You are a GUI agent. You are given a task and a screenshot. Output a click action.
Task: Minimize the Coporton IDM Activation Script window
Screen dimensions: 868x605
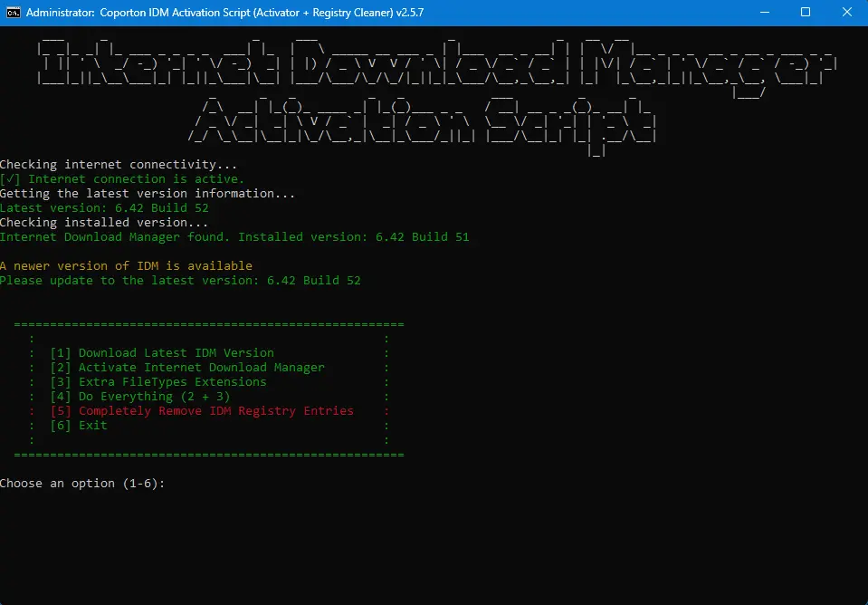[x=765, y=12]
